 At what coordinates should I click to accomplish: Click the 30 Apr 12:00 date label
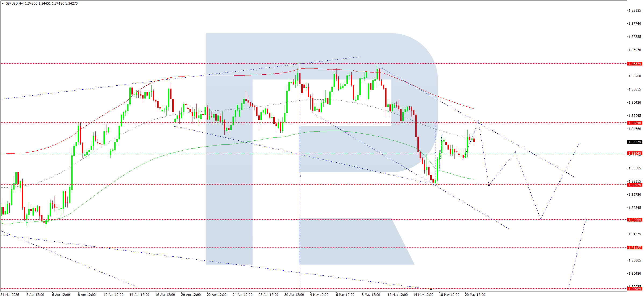click(x=294, y=295)
